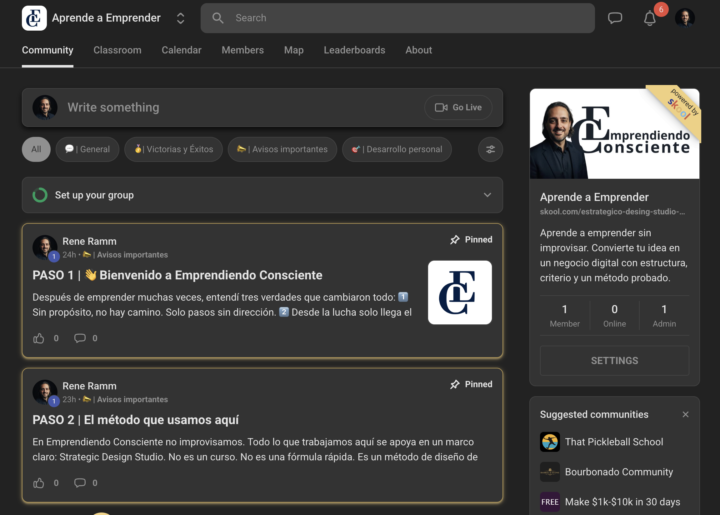Open the feed filter settings icon
Image resolution: width=720 pixels, height=515 pixels.
pos(490,150)
